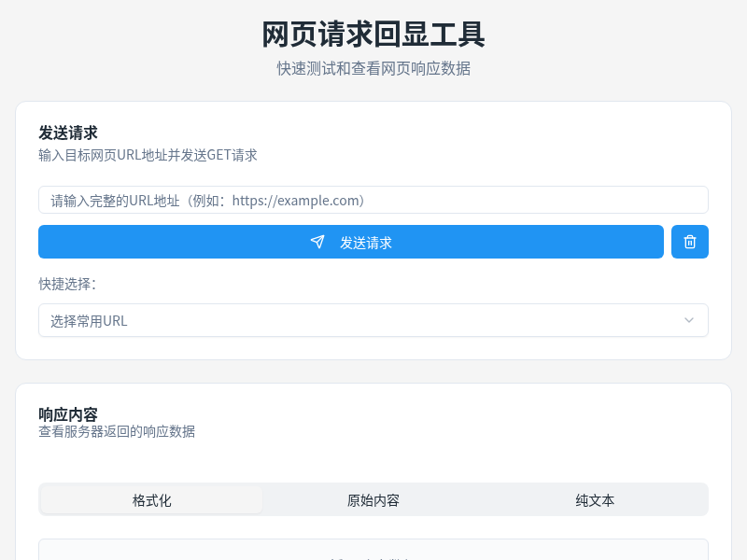Click the chevron on the URL dropdown

coord(689,320)
